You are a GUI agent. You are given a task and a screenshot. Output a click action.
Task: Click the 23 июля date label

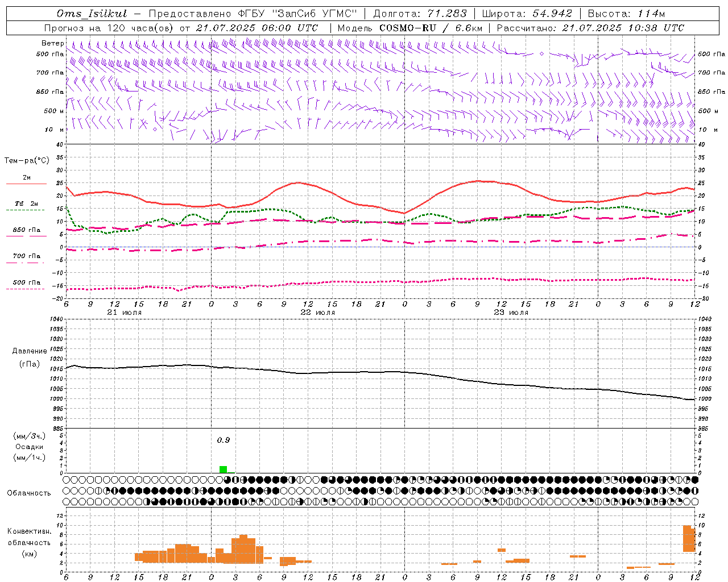(511, 313)
